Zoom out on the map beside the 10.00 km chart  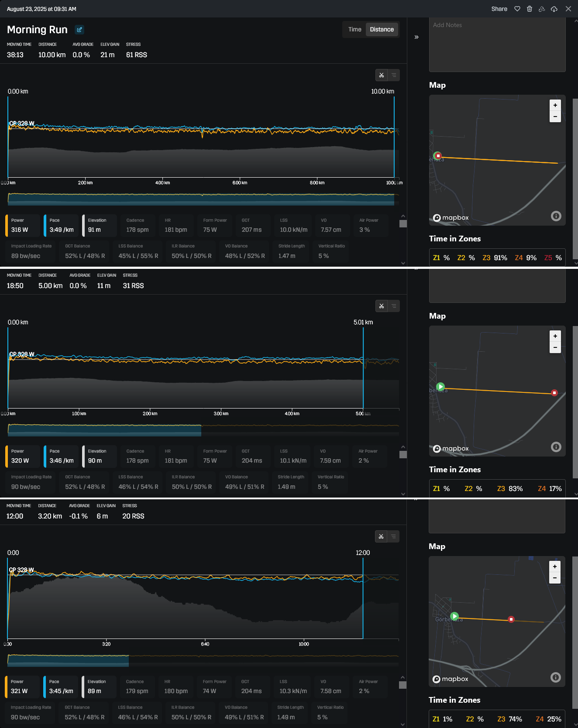[555, 117]
